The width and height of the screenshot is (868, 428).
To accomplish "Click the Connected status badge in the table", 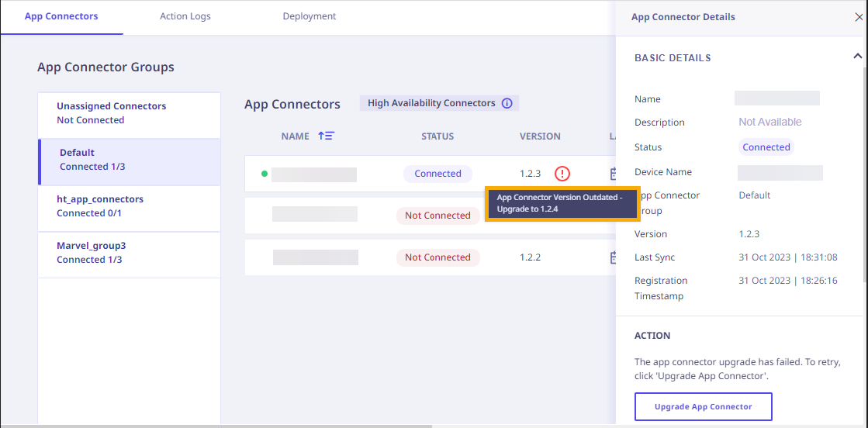I will tap(437, 174).
